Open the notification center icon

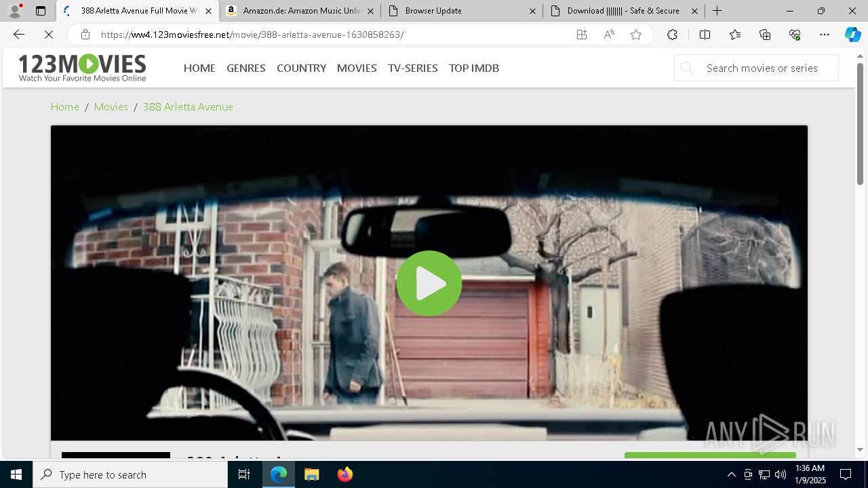point(846,474)
